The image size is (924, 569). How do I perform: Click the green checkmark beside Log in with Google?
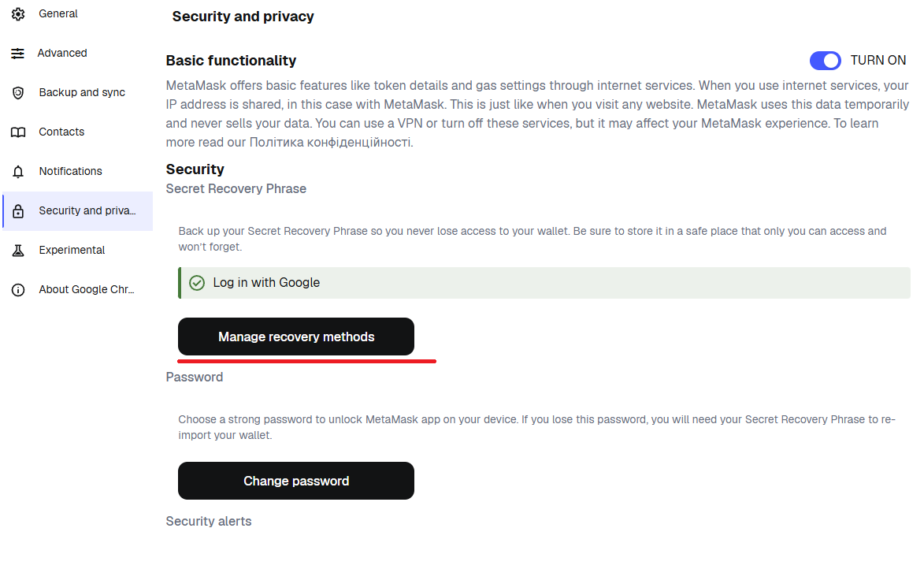[198, 283]
